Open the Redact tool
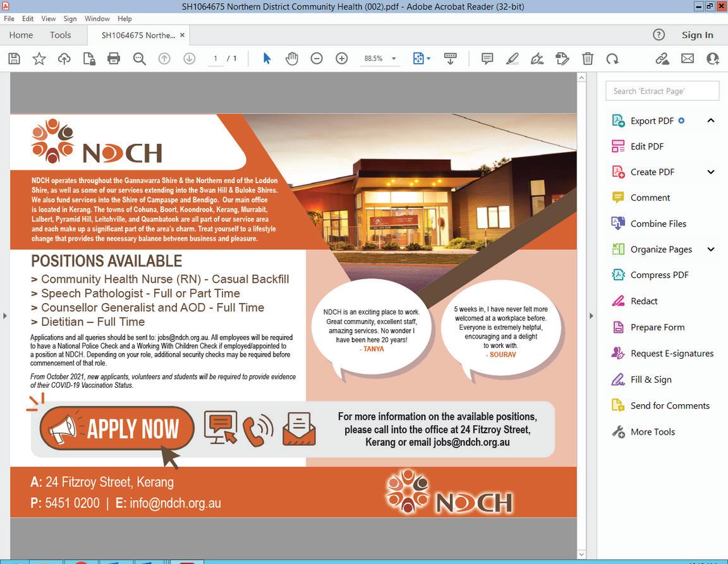The image size is (728, 564). pos(643,301)
